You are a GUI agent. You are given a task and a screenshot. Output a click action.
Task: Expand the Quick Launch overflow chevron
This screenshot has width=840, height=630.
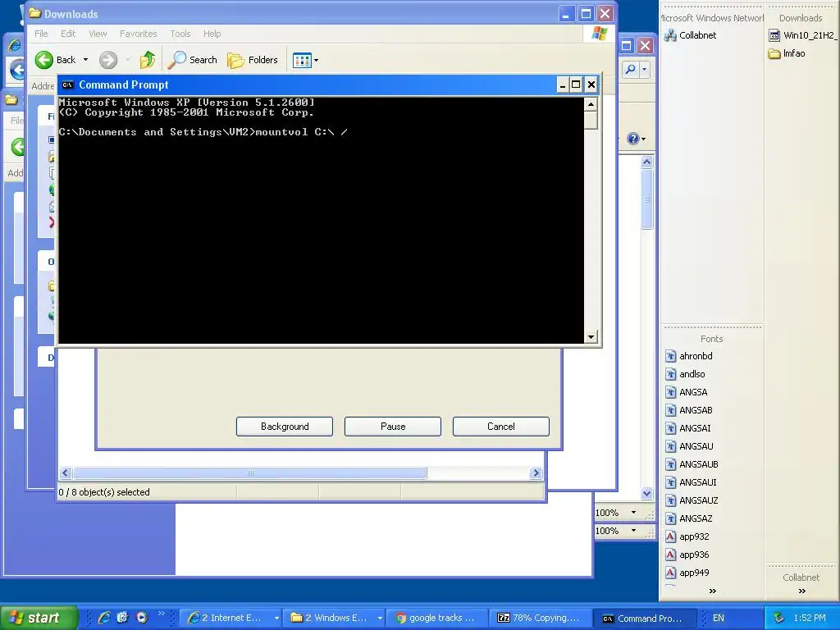[161, 614]
